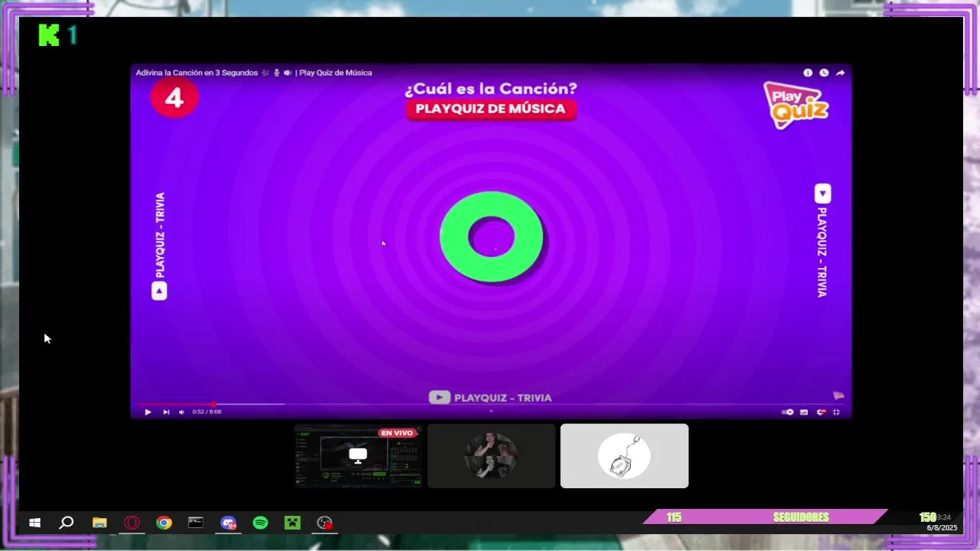
Task: Click the Kick logo in overlay
Action: click(49, 35)
